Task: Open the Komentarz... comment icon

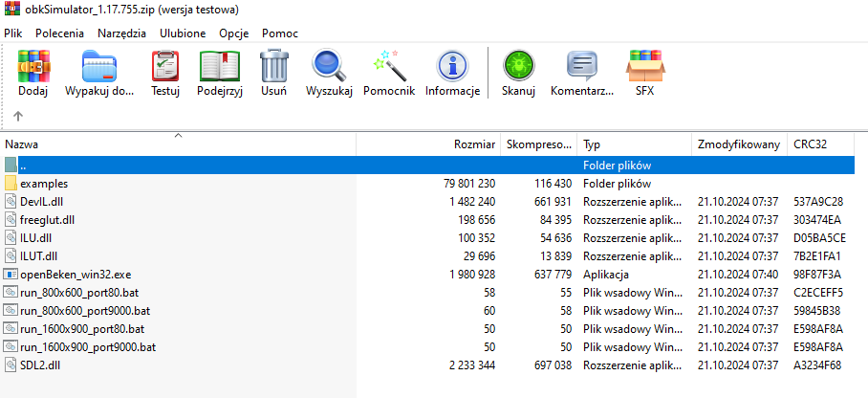Action: [582, 65]
